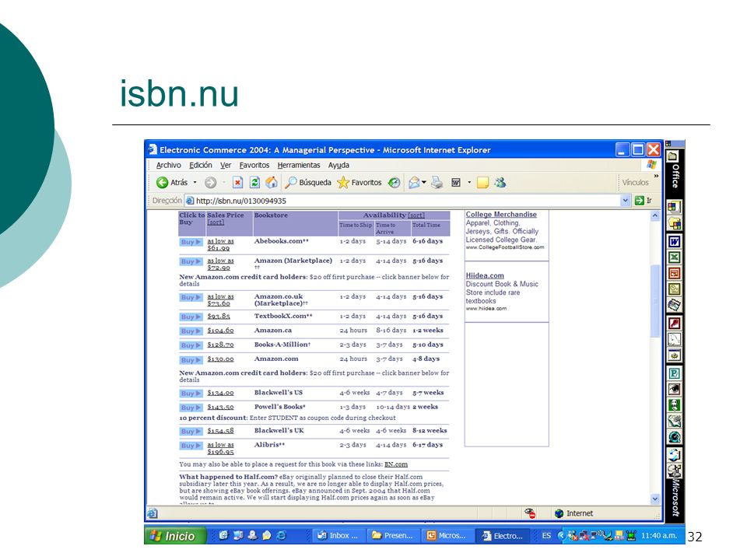Launch Excel from Office shortcut bar
The width and height of the screenshot is (747, 560).
pos(674,257)
